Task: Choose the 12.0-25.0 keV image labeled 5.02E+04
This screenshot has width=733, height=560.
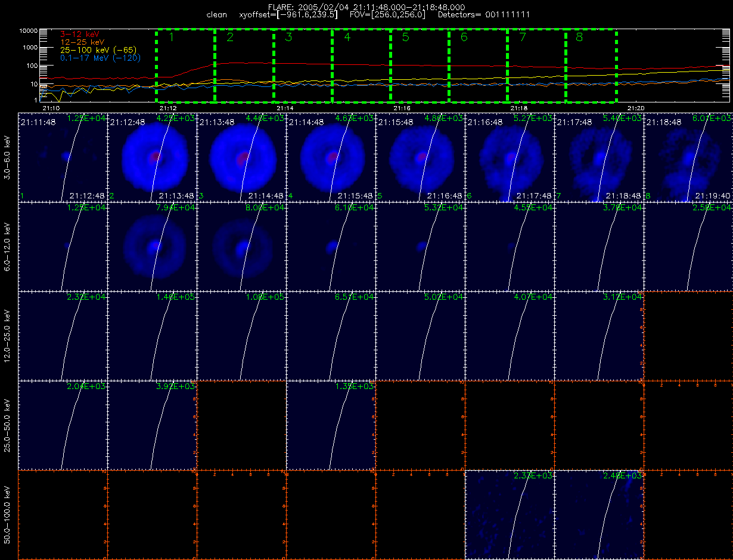Action: [420, 335]
